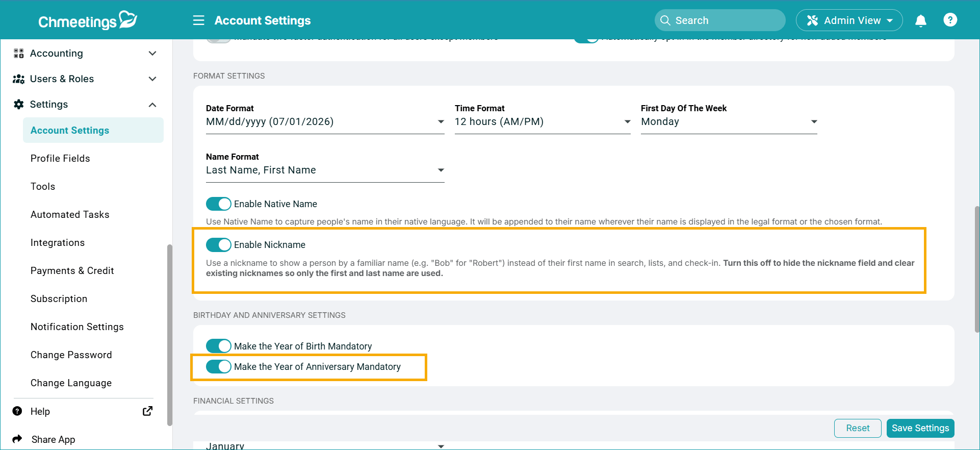Turn off the Enable Nickname toggle

tap(219, 245)
